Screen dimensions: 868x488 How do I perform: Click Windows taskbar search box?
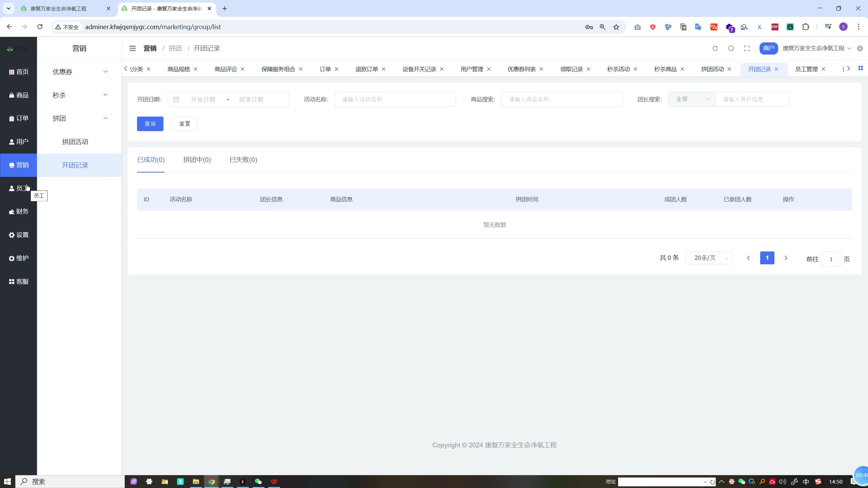coord(70,482)
